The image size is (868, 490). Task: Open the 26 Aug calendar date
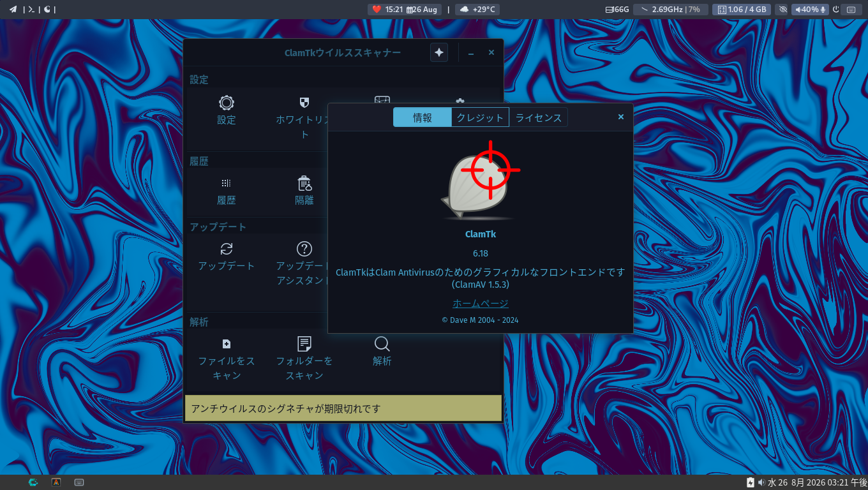coord(423,9)
